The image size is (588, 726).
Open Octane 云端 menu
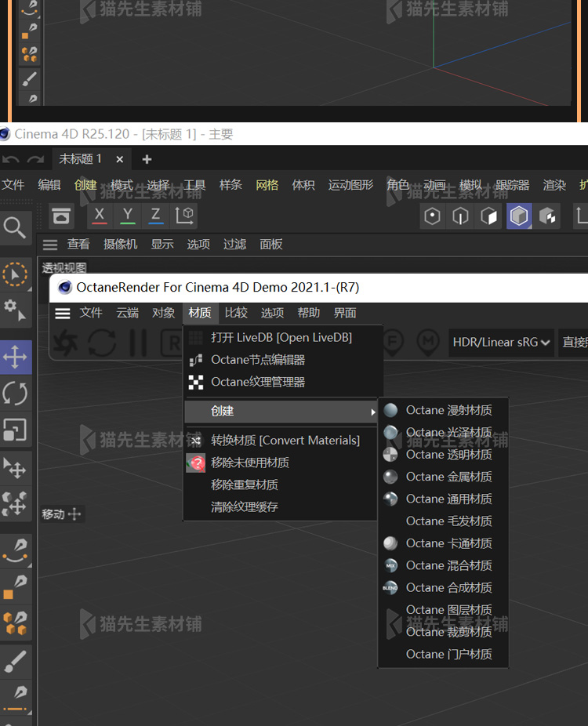click(127, 313)
